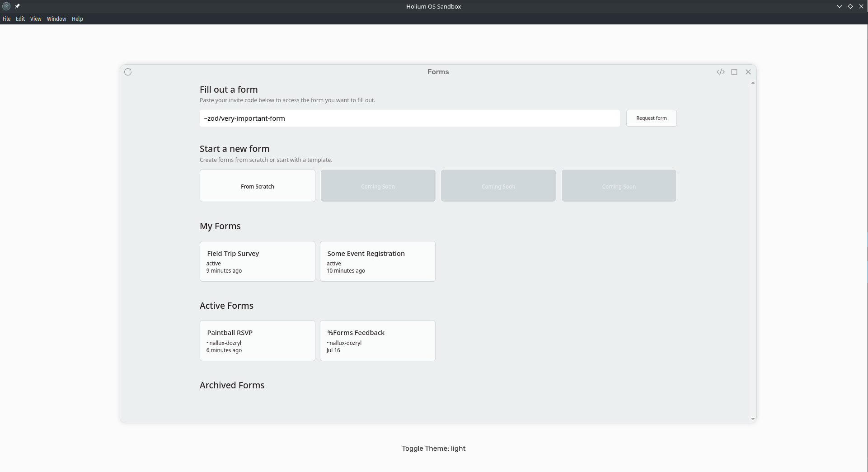This screenshot has height=472, width=868.
Task: Create a new form From Scratch
Action: click(257, 186)
